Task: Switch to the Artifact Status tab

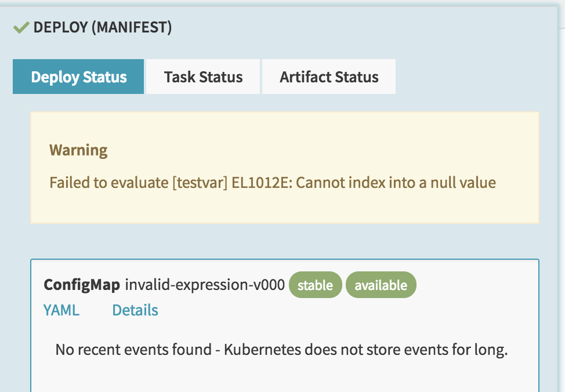Action: click(329, 77)
